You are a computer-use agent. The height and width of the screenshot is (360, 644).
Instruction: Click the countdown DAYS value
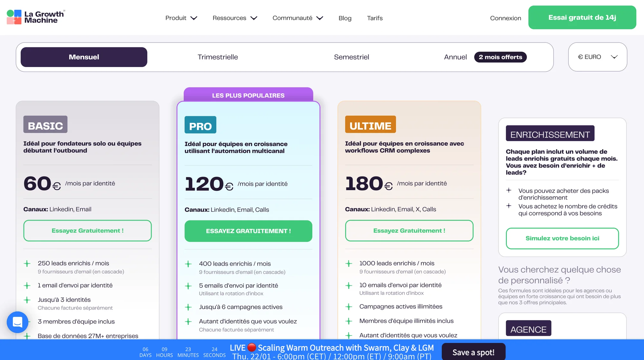(146, 349)
